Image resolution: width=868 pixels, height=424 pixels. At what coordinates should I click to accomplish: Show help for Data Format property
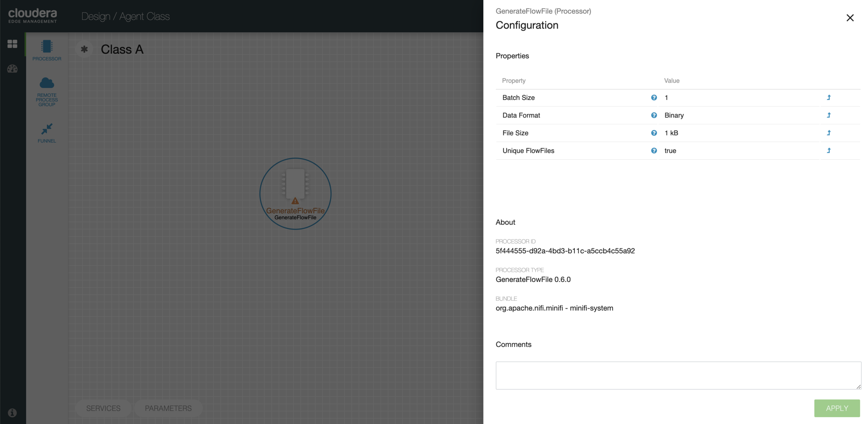point(654,115)
